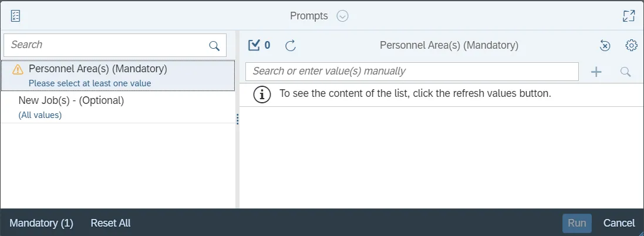Click the search magnifier in prompt list
Screen dimensions: 644x236
(214, 45)
